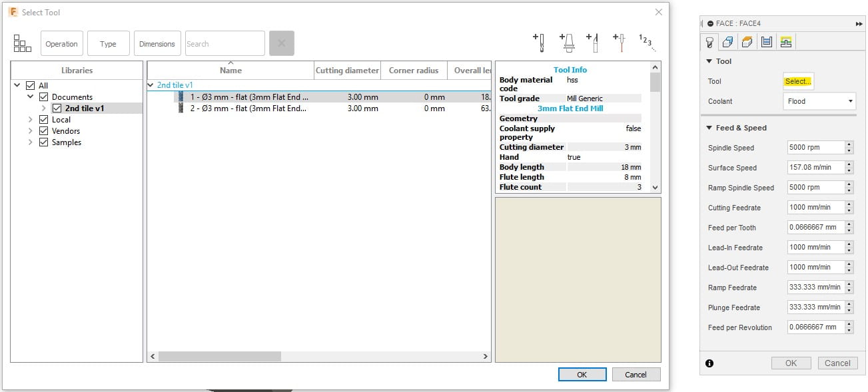
Task: Toggle the library grid view icon
Action: coord(23,43)
